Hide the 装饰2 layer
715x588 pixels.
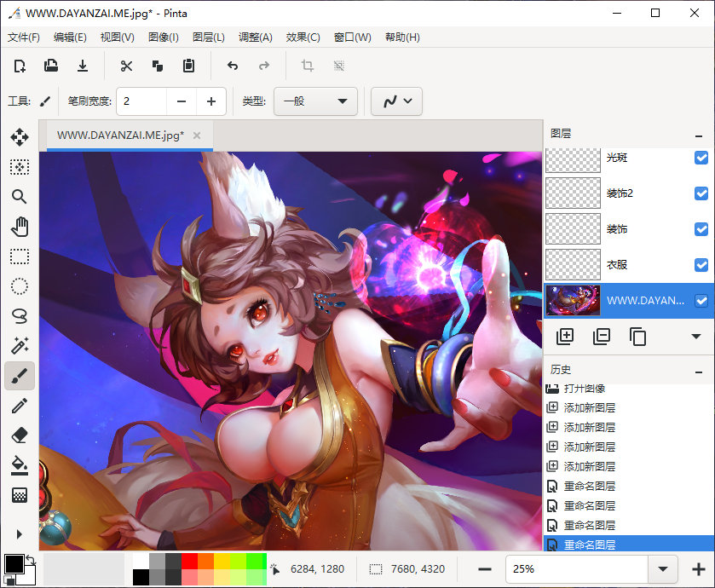pos(701,193)
